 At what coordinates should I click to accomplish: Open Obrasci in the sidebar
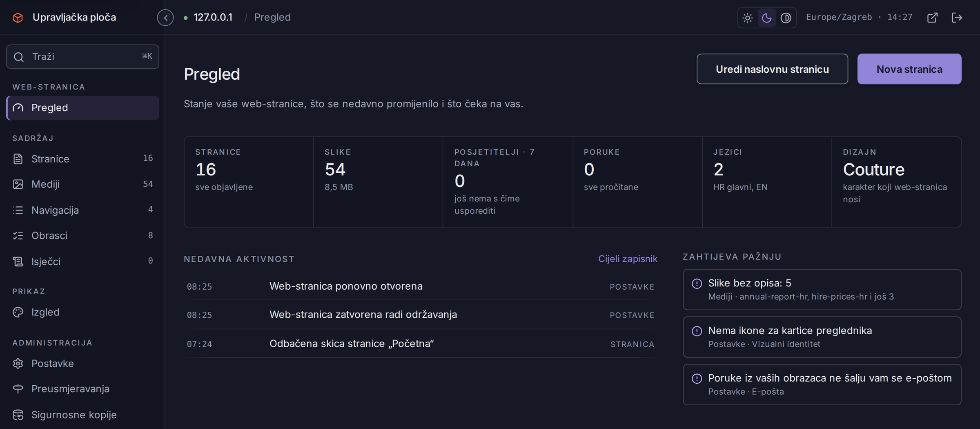pos(83,236)
